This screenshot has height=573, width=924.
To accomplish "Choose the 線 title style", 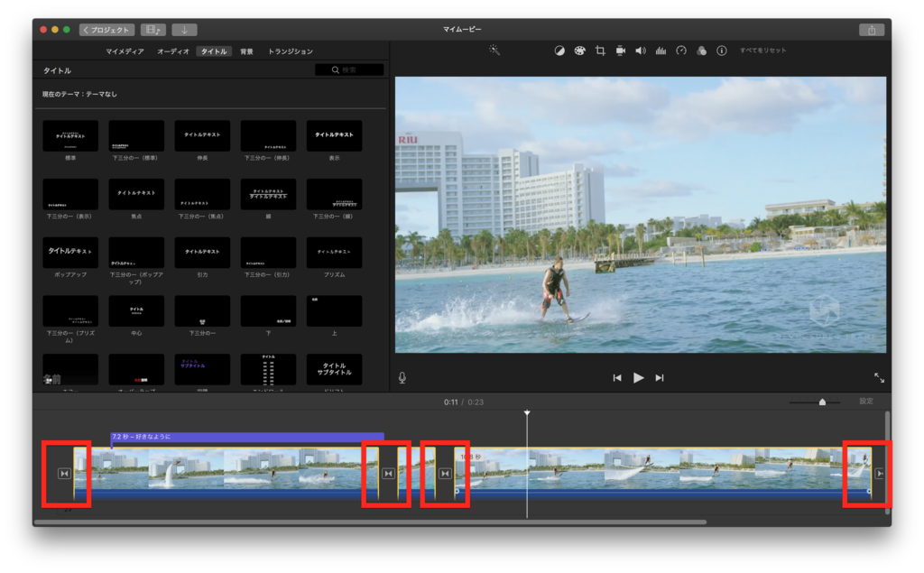I will [269, 195].
